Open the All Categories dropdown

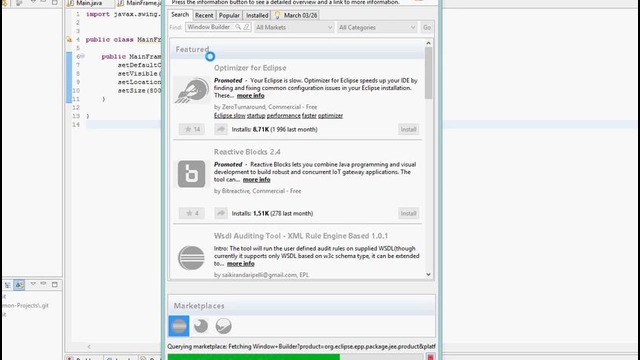pos(377,27)
